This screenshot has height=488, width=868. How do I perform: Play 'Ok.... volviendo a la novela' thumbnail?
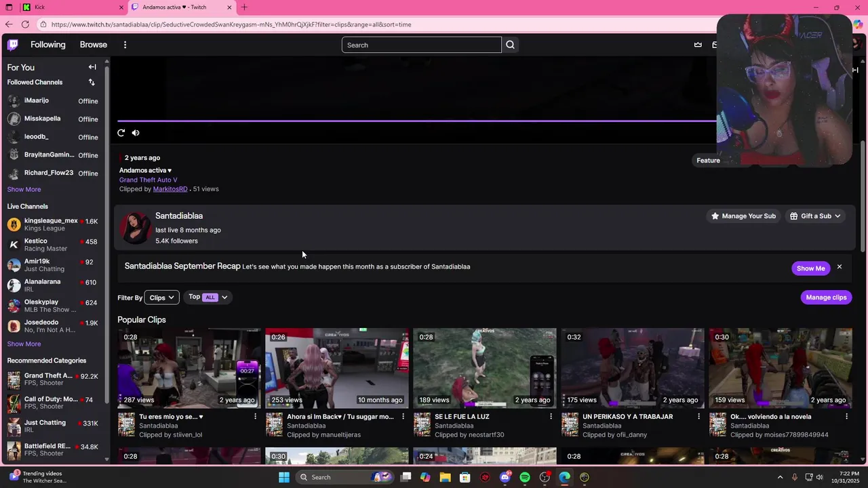pos(781,368)
